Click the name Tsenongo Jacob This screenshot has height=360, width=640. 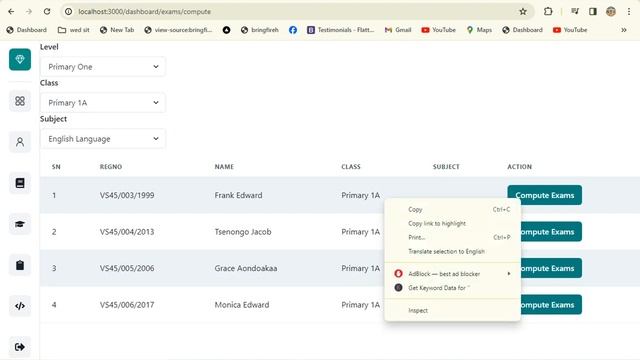[243, 231]
